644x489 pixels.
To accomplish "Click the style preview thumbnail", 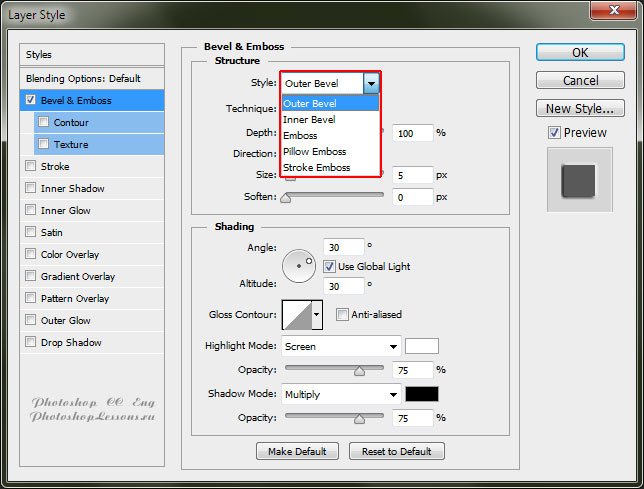I will pos(578,180).
